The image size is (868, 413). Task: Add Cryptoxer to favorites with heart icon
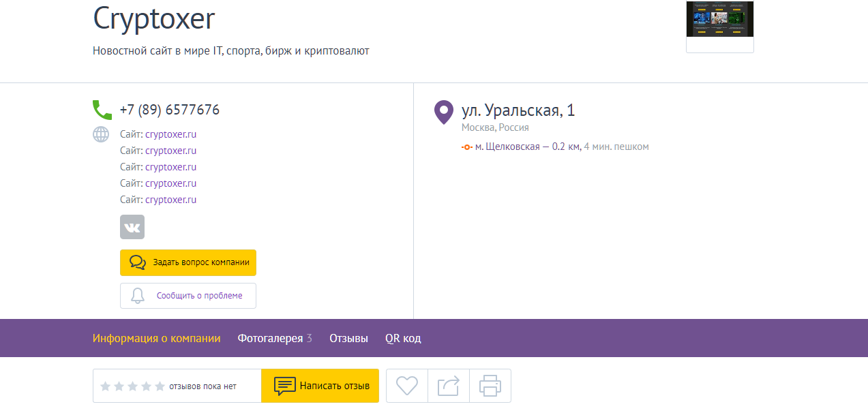pyautogui.click(x=406, y=385)
